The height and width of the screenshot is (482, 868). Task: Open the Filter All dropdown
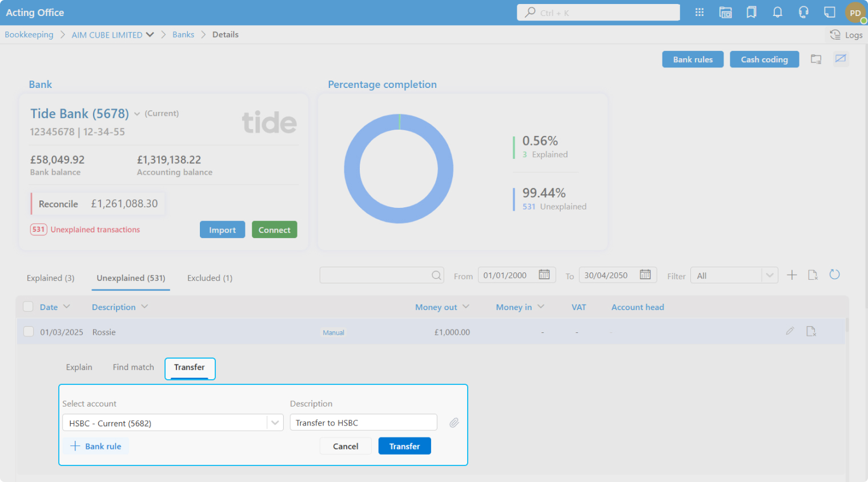[769, 275]
